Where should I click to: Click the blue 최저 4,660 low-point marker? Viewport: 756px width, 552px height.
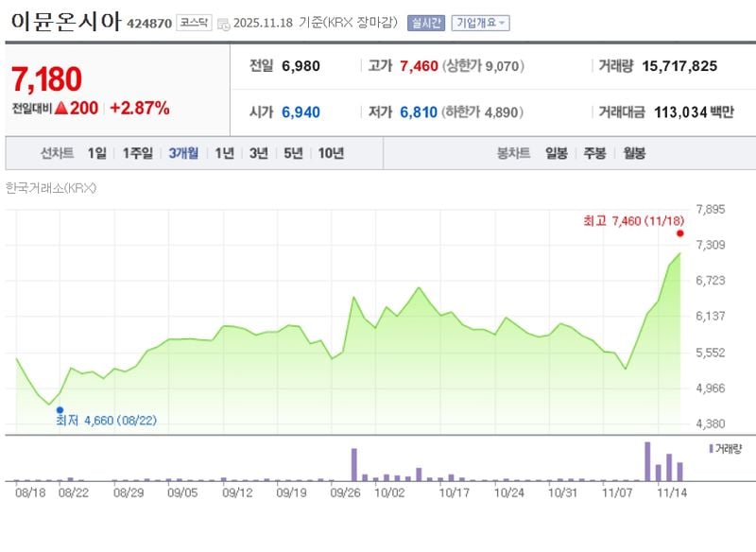(x=60, y=409)
